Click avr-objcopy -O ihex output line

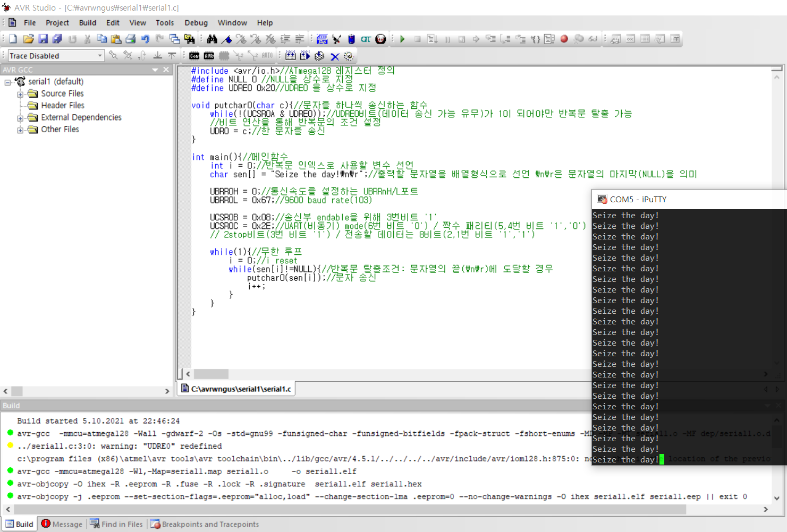tap(219, 484)
